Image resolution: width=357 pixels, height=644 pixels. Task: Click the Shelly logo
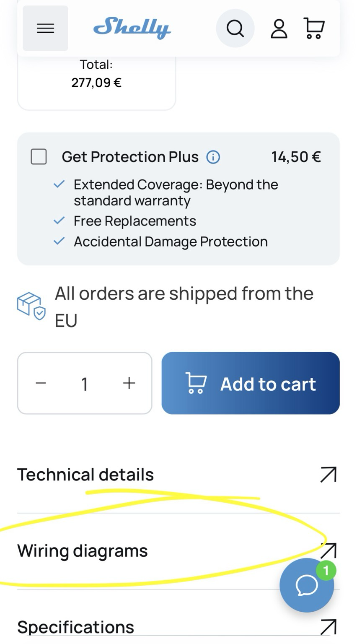132,28
